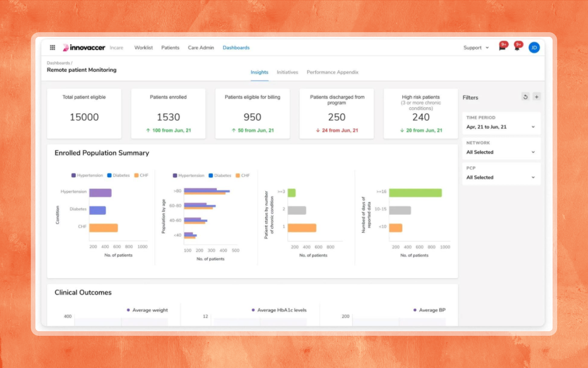The image size is (588, 368).
Task: Click the orange CHF bar in condition chart
Action: 103,228
